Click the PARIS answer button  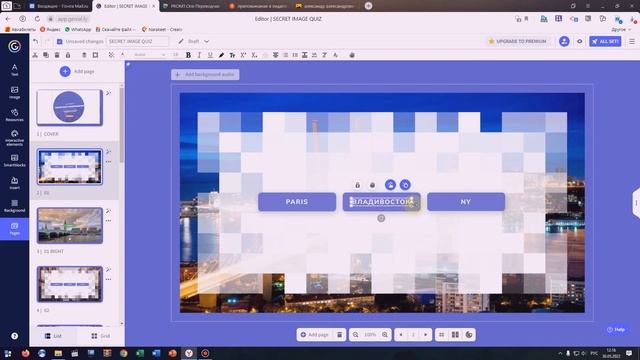297,202
